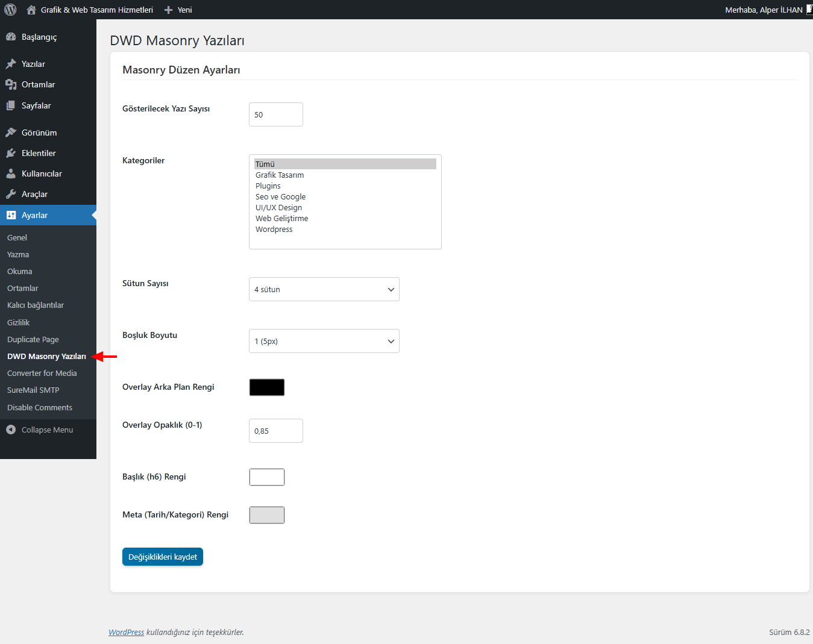Open Converter for Media settings page
This screenshot has height=644, width=813.
(42, 373)
